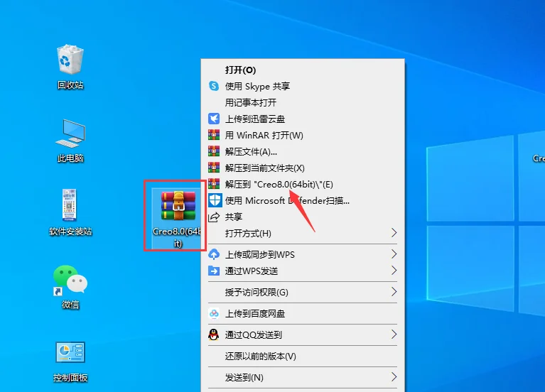545x392 pixels.
Task: Click the 发送到(N) menu text
Action: (244, 377)
